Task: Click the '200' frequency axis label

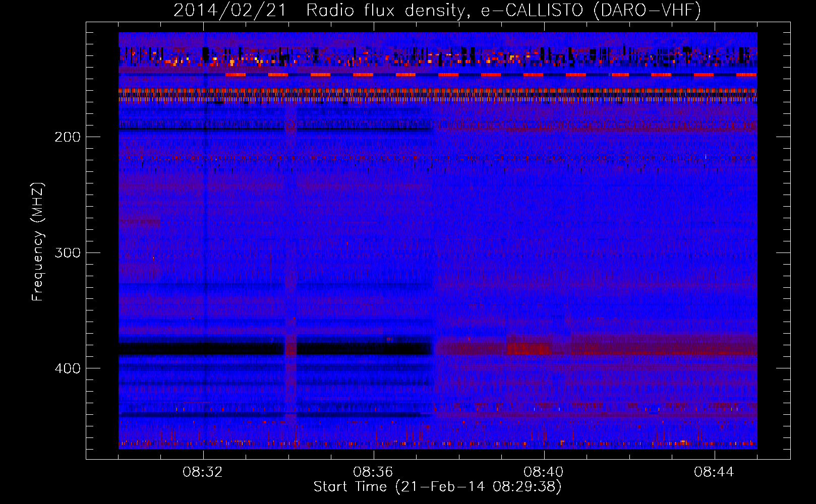Action: 68,137
